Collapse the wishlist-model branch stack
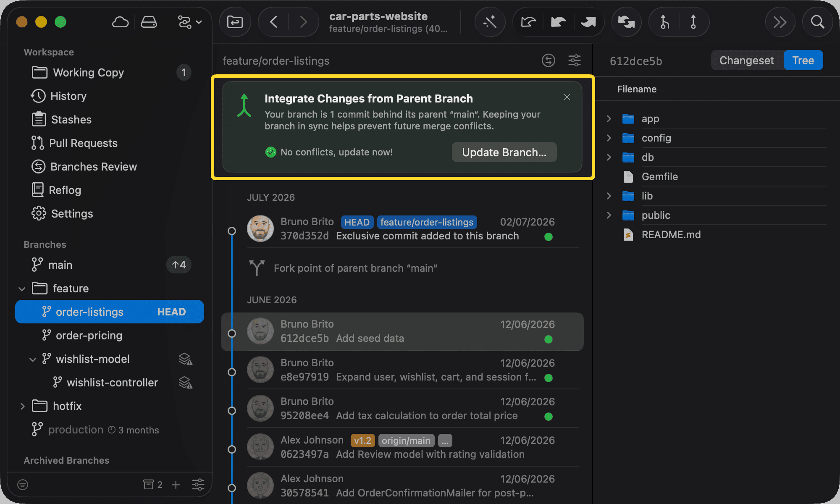The width and height of the screenshot is (840, 504). point(33,360)
